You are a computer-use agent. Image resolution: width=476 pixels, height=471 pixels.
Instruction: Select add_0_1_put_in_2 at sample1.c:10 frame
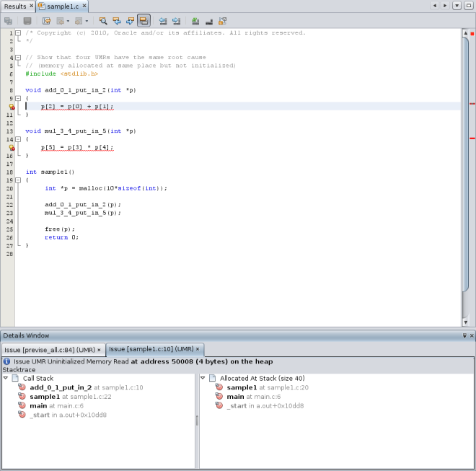point(87,387)
